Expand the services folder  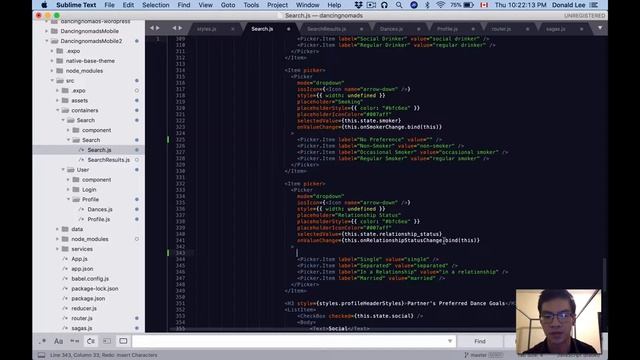(x=58, y=249)
